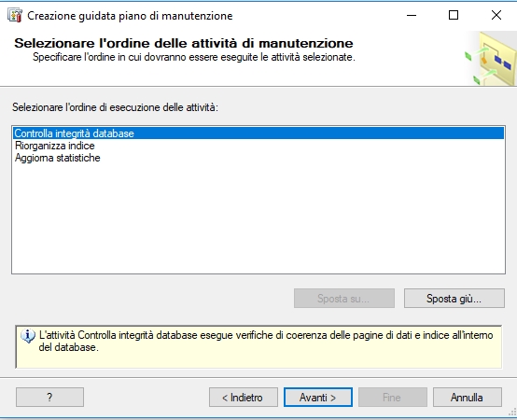517x420 pixels.
Task: Open help with the ? button
Action: pyautogui.click(x=49, y=398)
